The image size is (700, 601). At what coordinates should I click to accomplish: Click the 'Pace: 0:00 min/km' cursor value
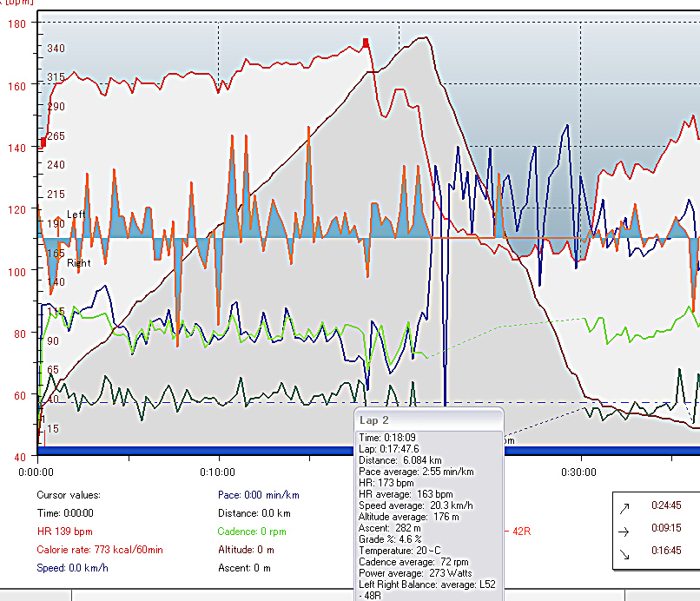pos(259,495)
